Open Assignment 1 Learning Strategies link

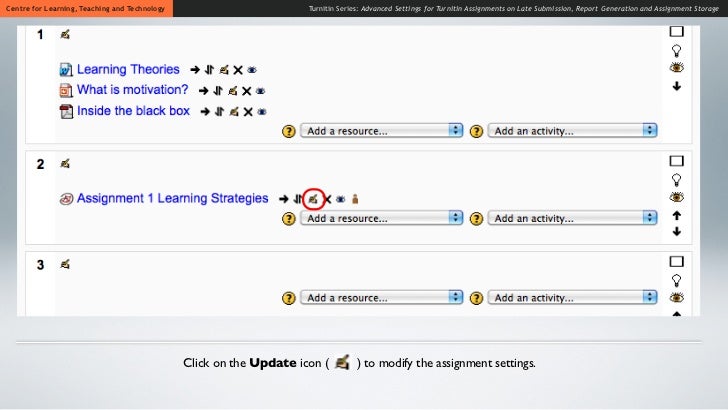(172, 198)
